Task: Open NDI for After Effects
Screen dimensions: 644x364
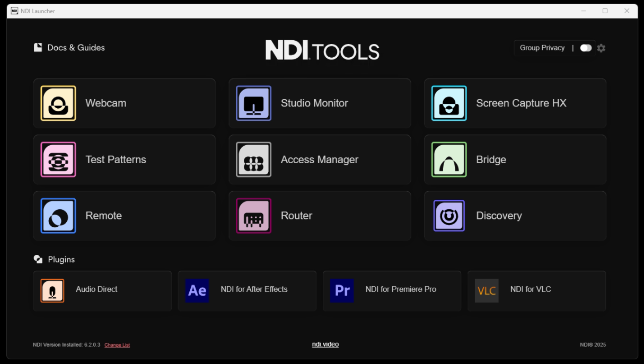Action: click(246, 290)
